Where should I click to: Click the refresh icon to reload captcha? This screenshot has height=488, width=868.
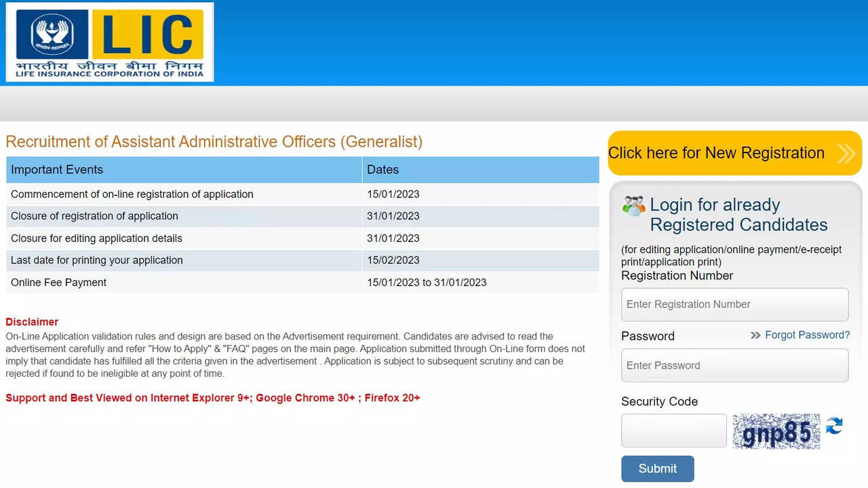833,426
